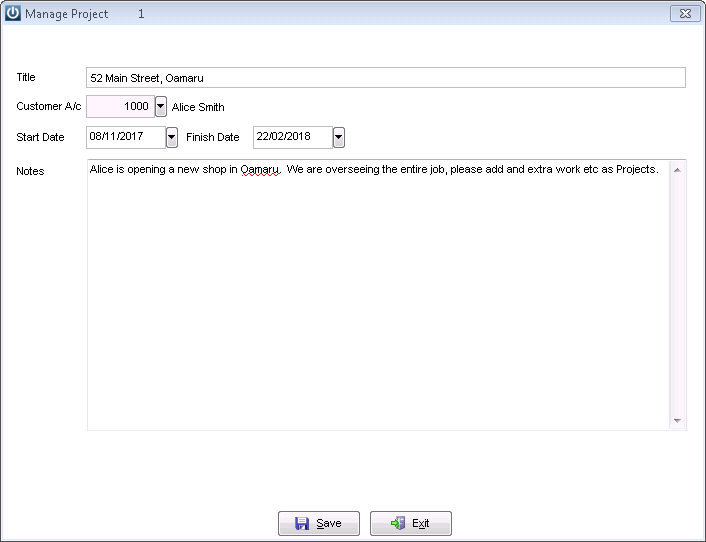Click the Finish Date label
This screenshot has height=542, width=706.
(x=213, y=137)
